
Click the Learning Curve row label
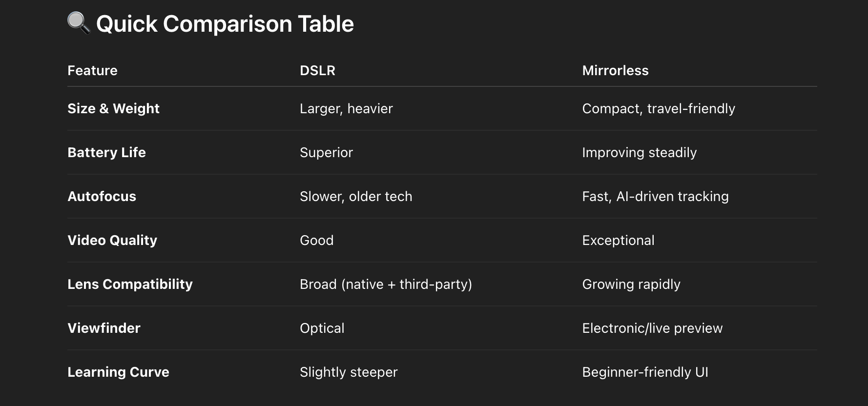tap(118, 372)
